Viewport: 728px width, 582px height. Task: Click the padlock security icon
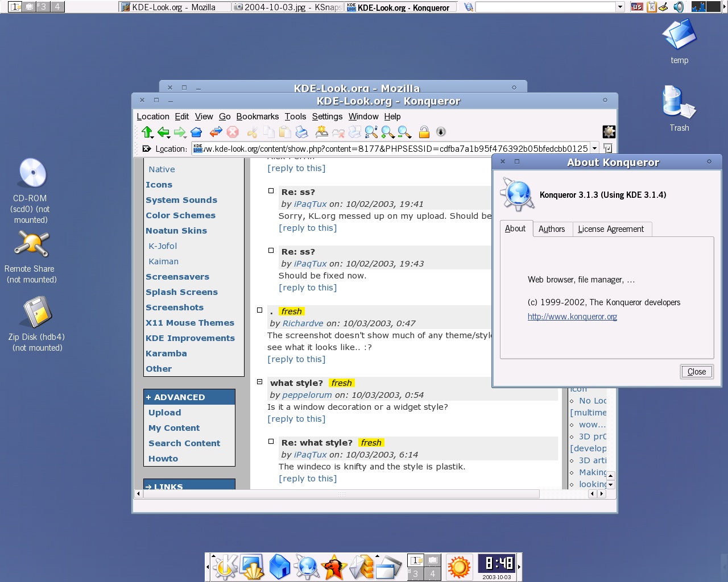point(424,132)
